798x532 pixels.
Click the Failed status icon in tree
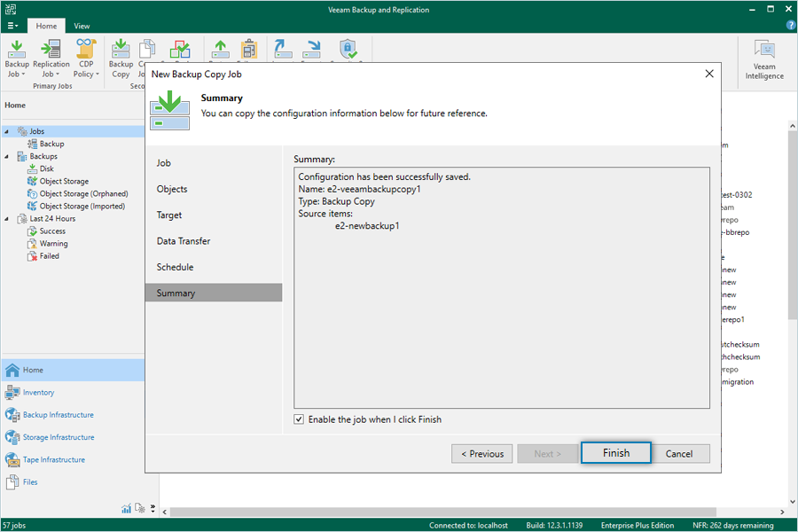click(x=32, y=256)
